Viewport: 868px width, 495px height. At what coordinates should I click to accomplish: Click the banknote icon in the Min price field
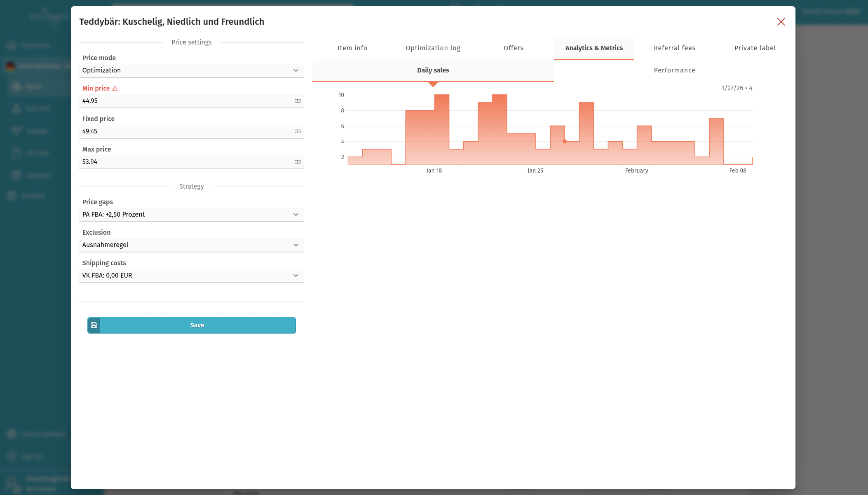pos(297,101)
